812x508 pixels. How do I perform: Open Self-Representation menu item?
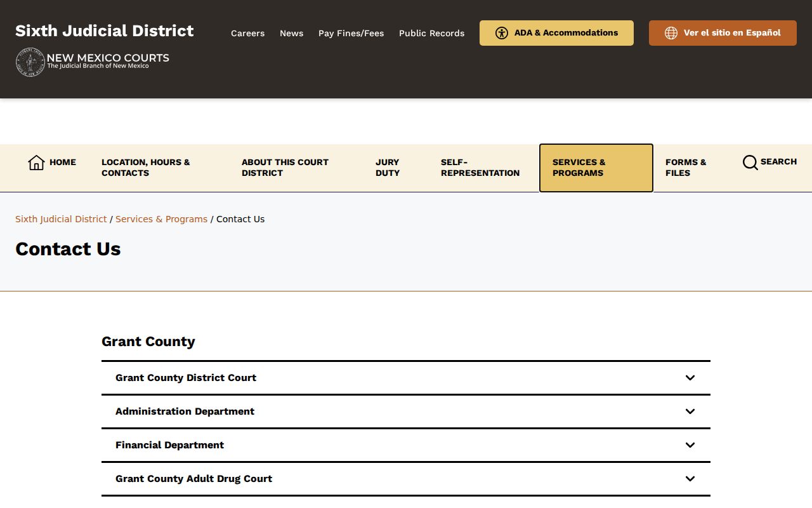click(x=480, y=168)
